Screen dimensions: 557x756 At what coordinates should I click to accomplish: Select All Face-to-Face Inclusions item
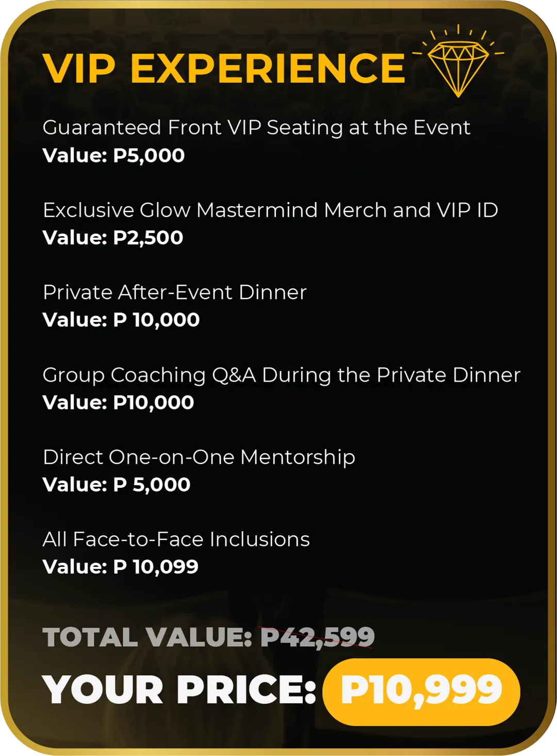tap(176, 539)
